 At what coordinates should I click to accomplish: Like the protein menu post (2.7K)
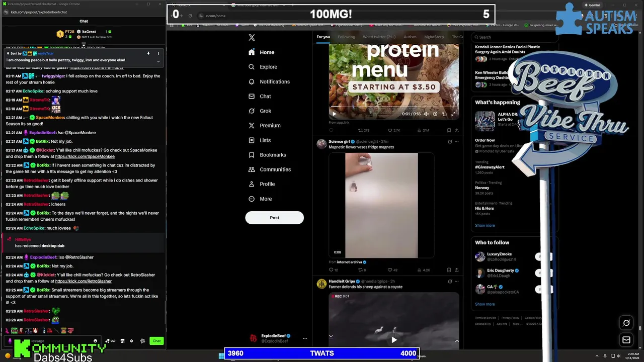click(x=393, y=130)
